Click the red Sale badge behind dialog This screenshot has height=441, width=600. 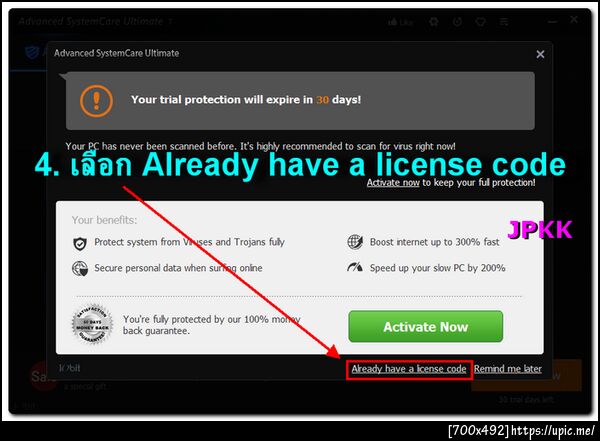(40, 376)
